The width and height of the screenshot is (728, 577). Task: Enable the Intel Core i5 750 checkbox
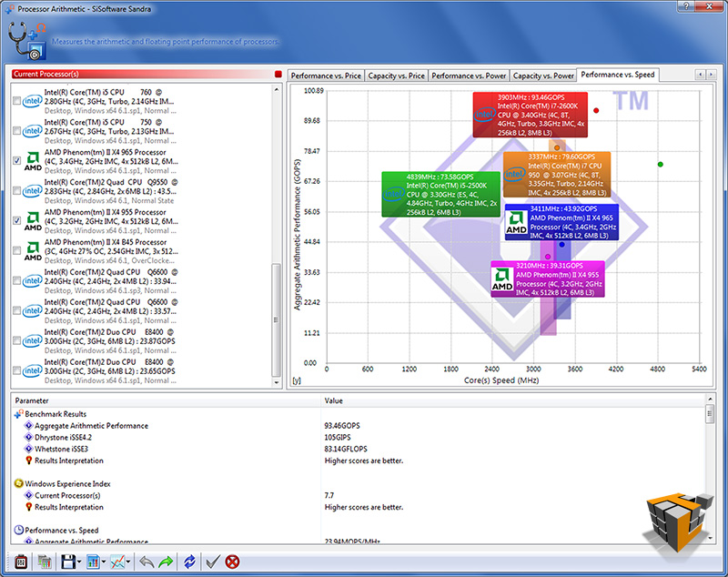coord(16,131)
